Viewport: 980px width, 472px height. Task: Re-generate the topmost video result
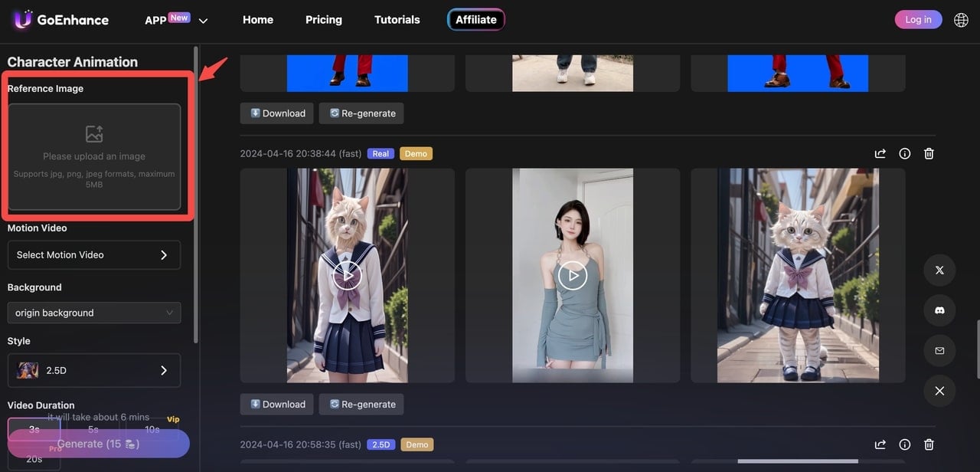coord(361,113)
